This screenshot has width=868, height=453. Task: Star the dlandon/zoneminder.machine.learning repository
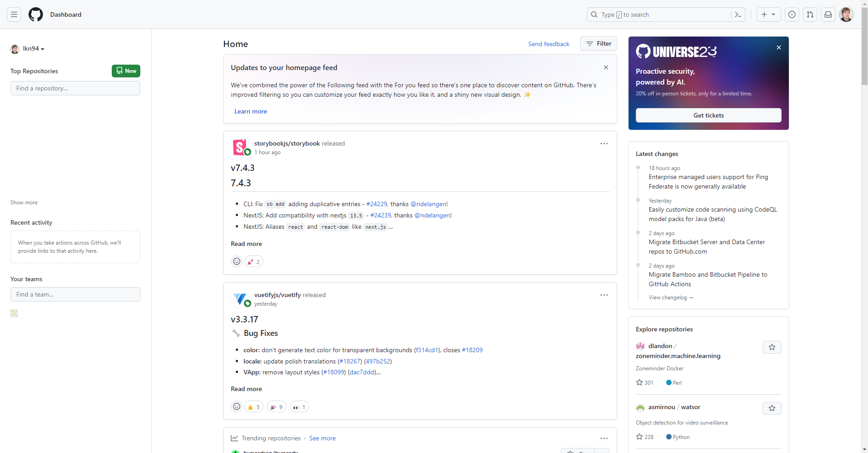click(772, 347)
